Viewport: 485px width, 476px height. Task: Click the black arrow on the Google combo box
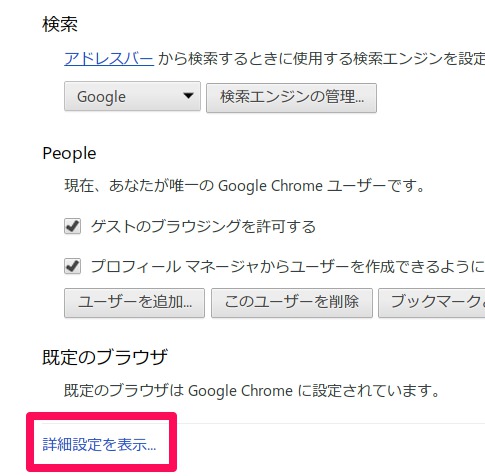(x=188, y=96)
